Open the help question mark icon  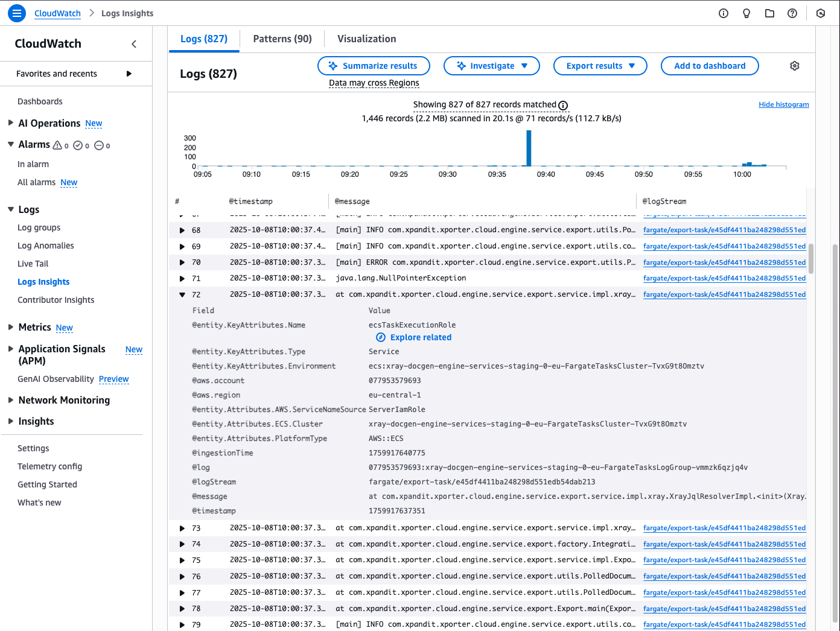tap(792, 13)
